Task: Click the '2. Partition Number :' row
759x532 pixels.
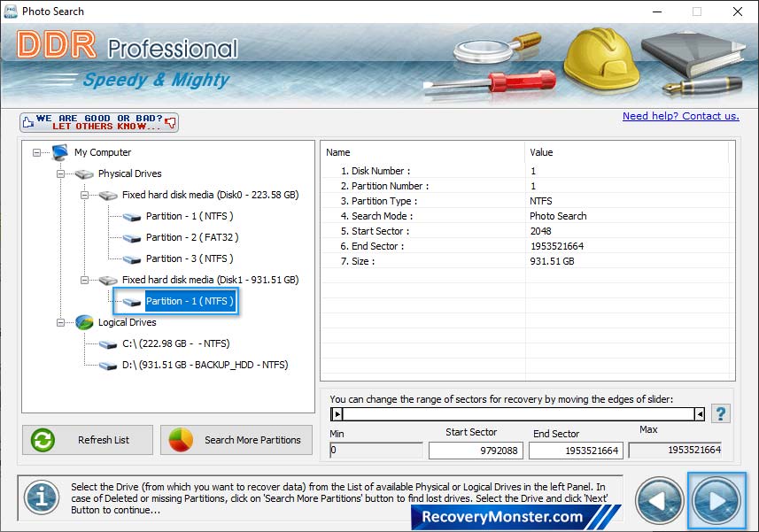Action: [x=527, y=186]
